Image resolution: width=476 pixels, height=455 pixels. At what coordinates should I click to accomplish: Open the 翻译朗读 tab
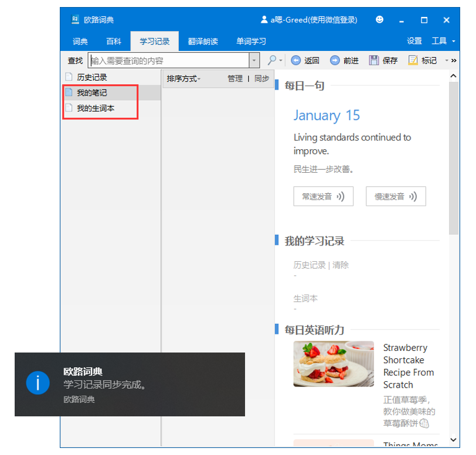[x=203, y=41]
